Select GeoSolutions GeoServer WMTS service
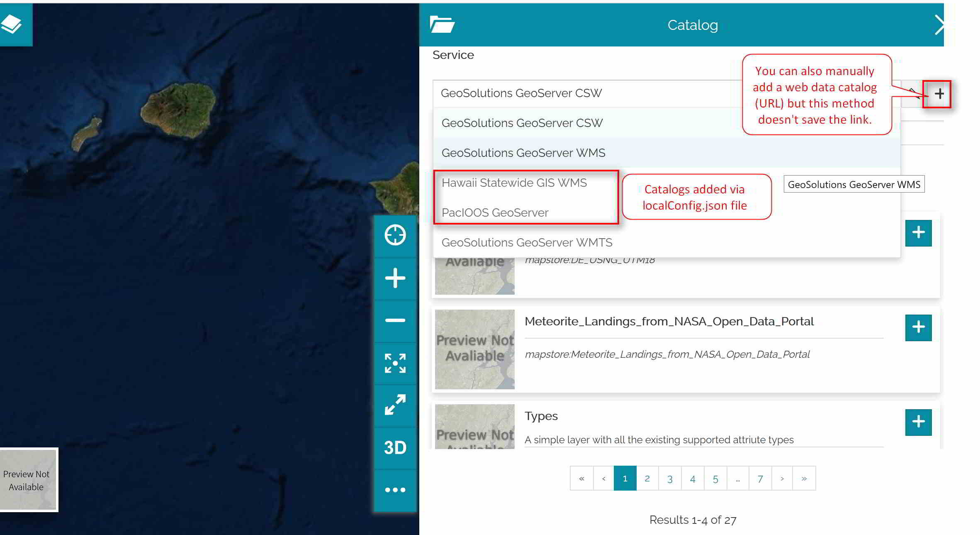The image size is (980, 535). 527,242
